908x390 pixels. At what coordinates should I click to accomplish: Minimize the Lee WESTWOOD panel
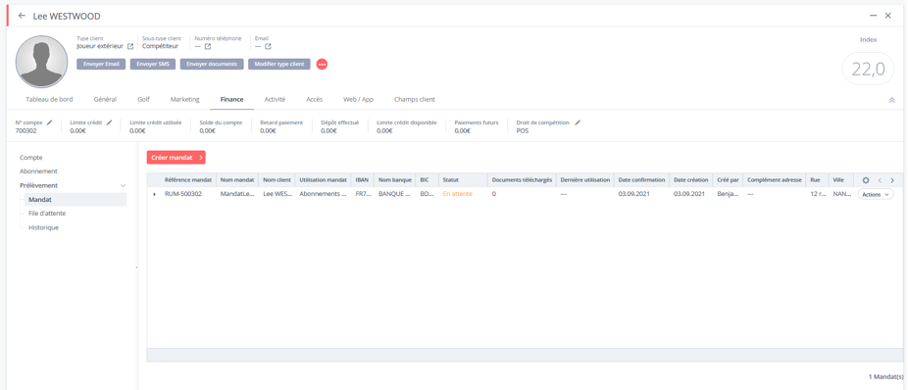873,16
